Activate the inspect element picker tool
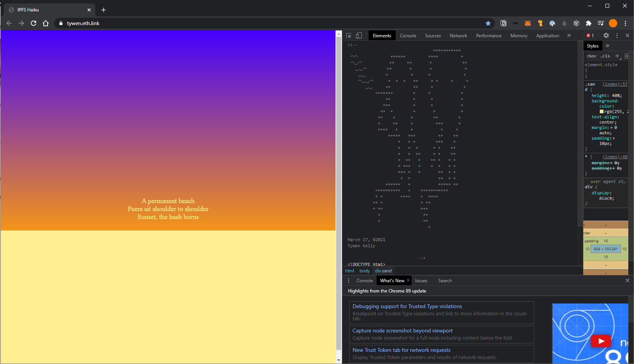 348,35
